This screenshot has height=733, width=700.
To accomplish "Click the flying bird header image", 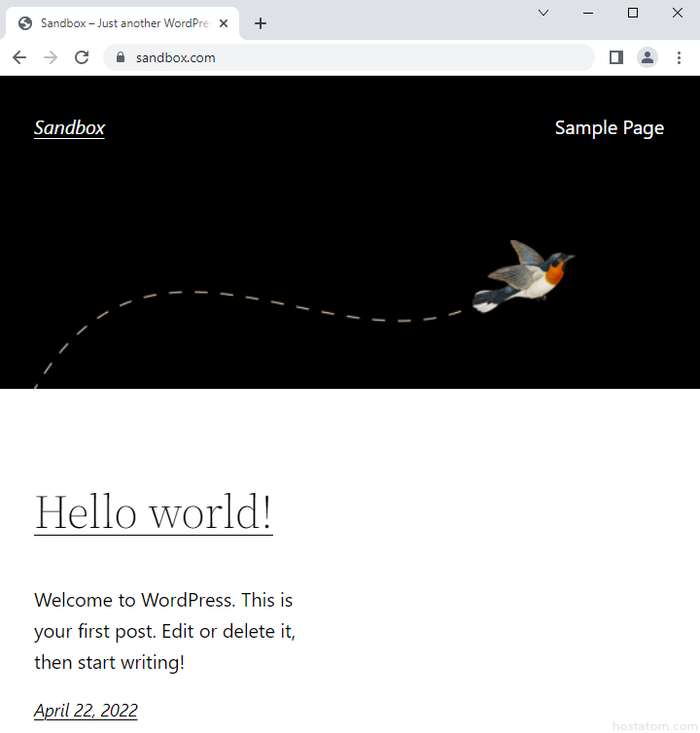I will tap(524, 275).
